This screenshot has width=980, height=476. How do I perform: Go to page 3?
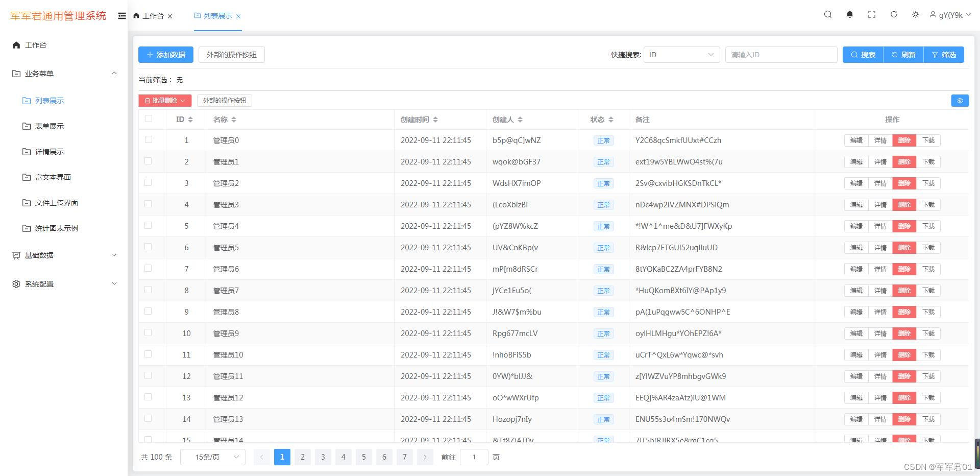pyautogui.click(x=323, y=457)
